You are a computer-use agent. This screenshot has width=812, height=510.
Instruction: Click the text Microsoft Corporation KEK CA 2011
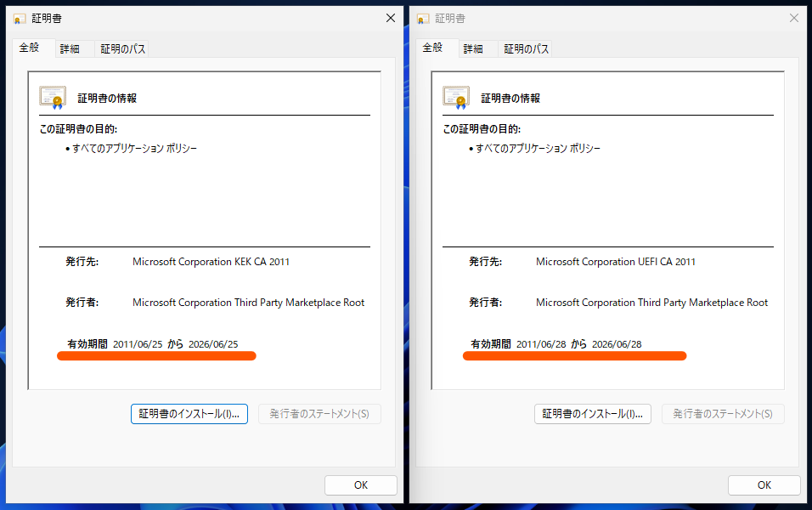[211, 262]
